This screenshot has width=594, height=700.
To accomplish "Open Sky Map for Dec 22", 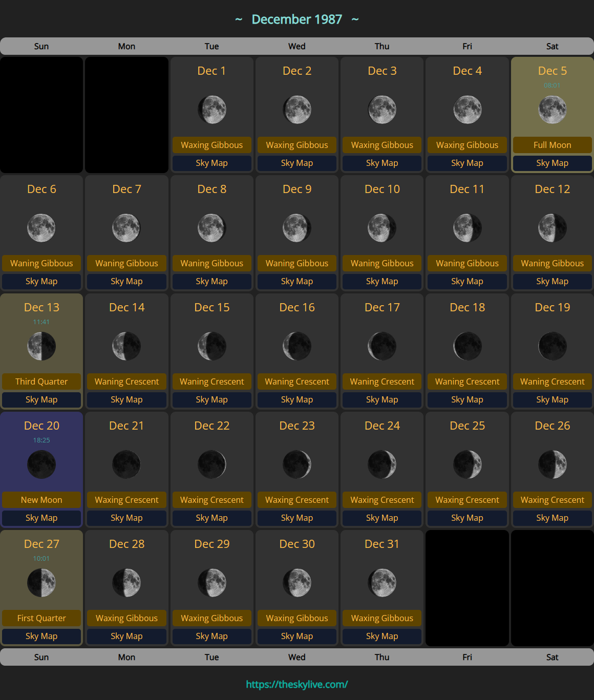I will (212, 518).
